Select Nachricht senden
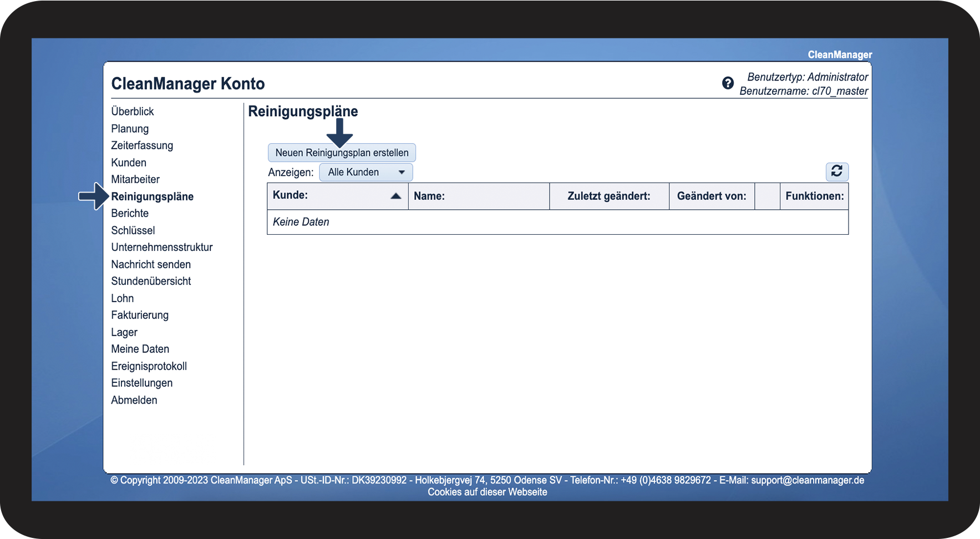This screenshot has width=980, height=539. point(151,264)
